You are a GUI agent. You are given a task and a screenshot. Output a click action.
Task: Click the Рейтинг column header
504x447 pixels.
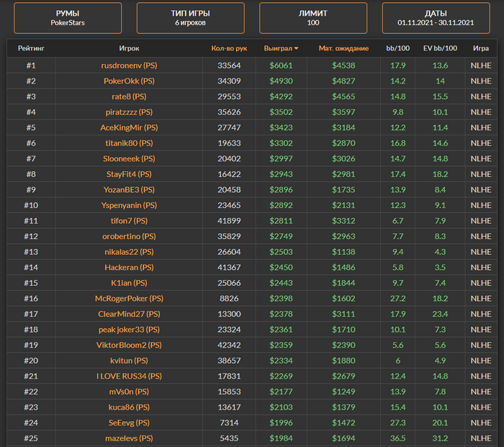31,49
